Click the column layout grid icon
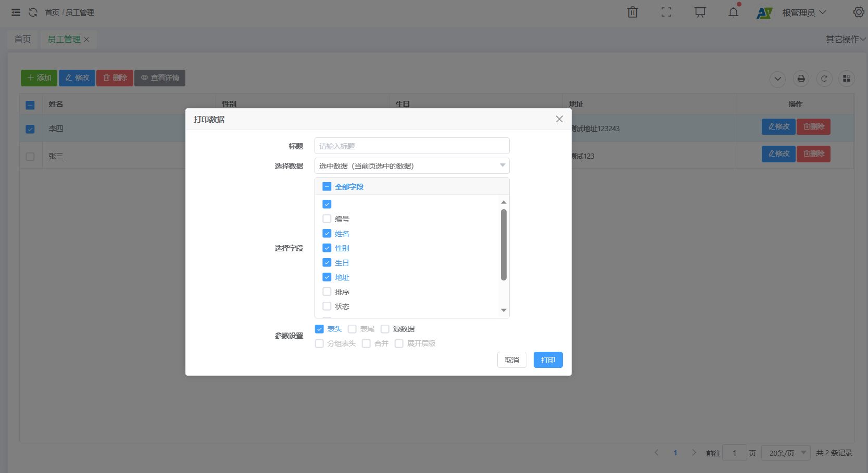Viewport: 868px width, 473px height. click(x=847, y=79)
